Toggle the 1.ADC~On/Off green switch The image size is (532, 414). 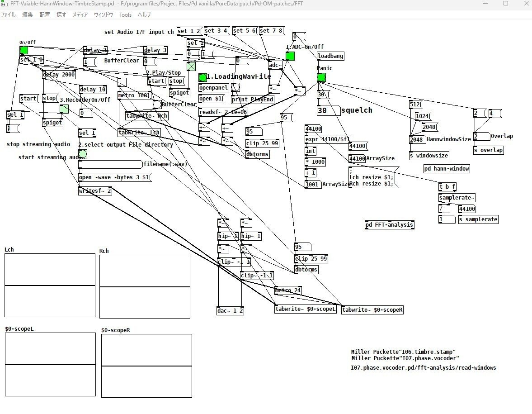click(290, 56)
